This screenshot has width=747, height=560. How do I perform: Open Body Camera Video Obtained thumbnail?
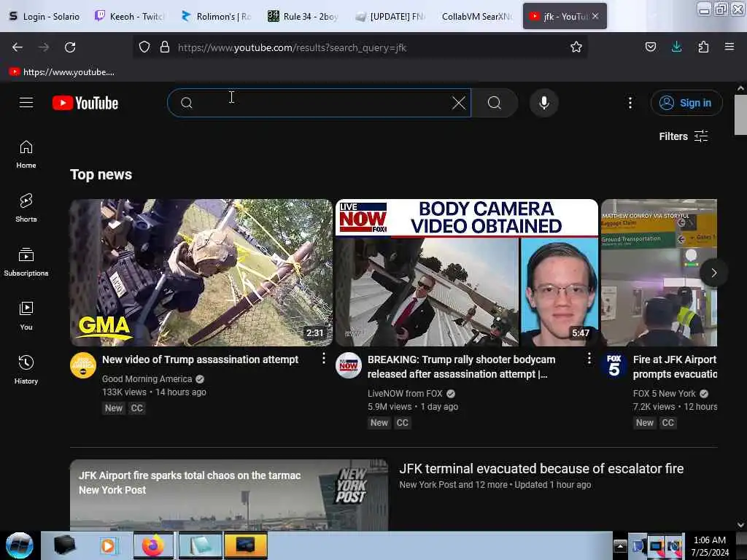[x=467, y=273]
